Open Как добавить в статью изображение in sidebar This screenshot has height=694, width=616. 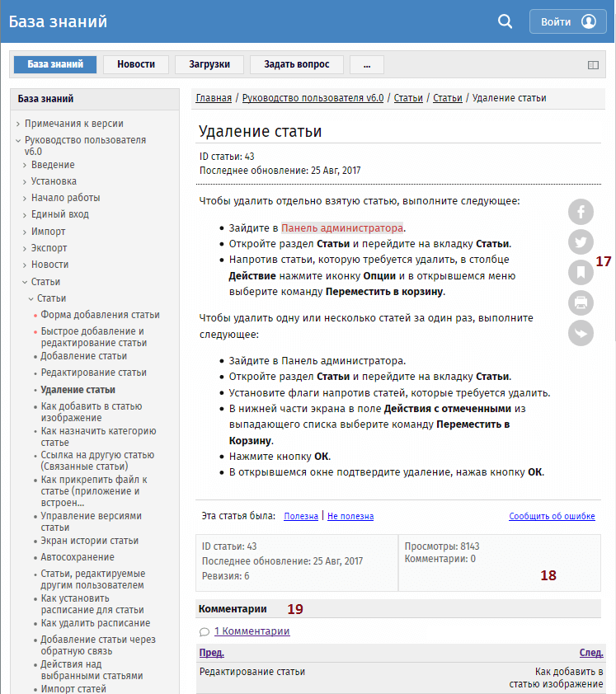click(x=92, y=411)
